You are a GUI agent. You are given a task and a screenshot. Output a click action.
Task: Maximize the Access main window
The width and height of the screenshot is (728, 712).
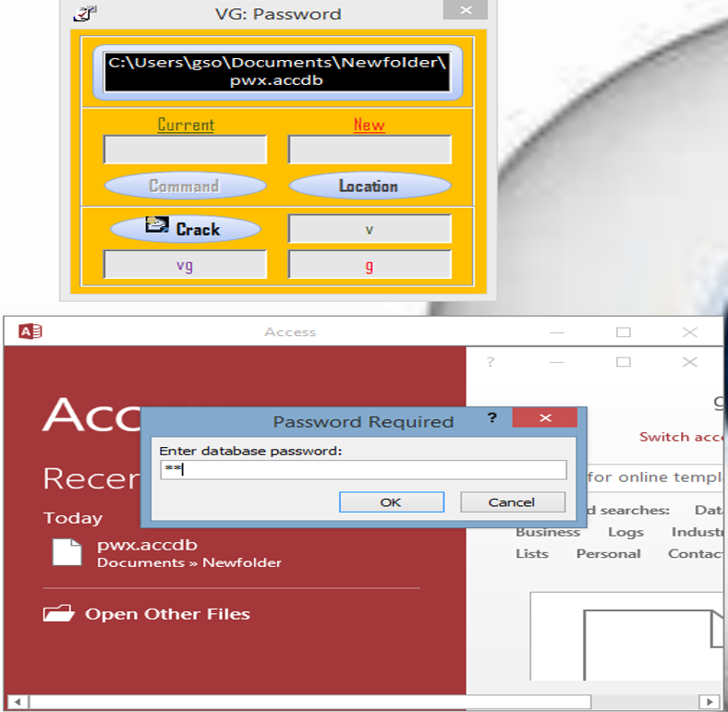click(623, 332)
